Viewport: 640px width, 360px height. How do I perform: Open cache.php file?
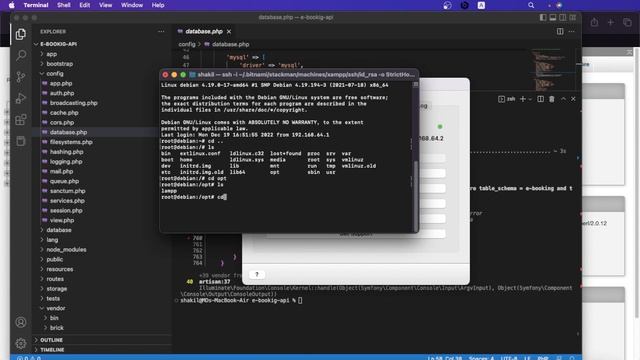(64, 113)
